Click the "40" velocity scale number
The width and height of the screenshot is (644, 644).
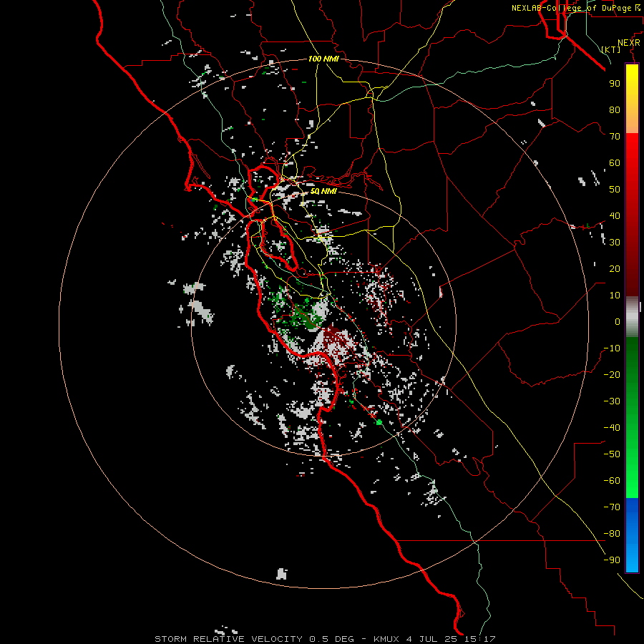click(615, 215)
